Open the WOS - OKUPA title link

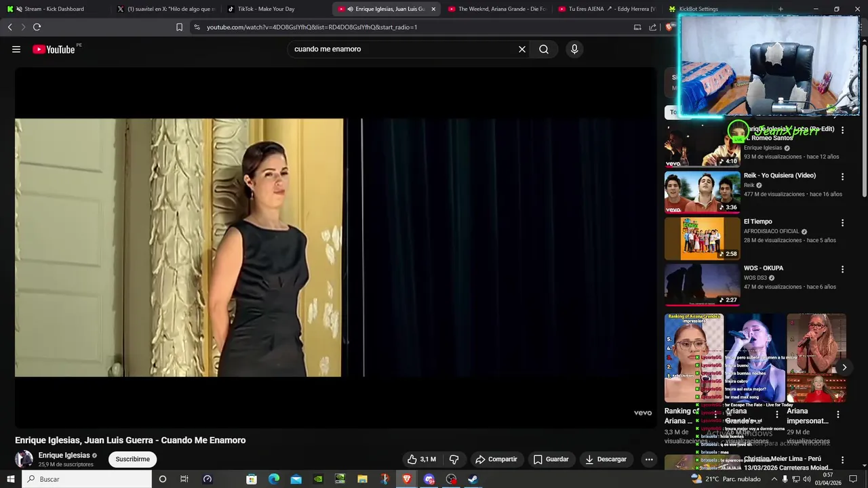[x=764, y=268]
